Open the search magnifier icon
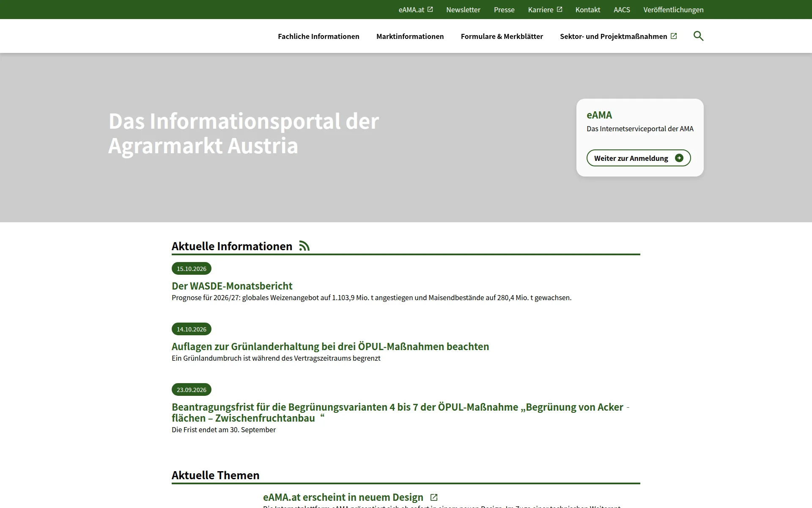 (698, 36)
